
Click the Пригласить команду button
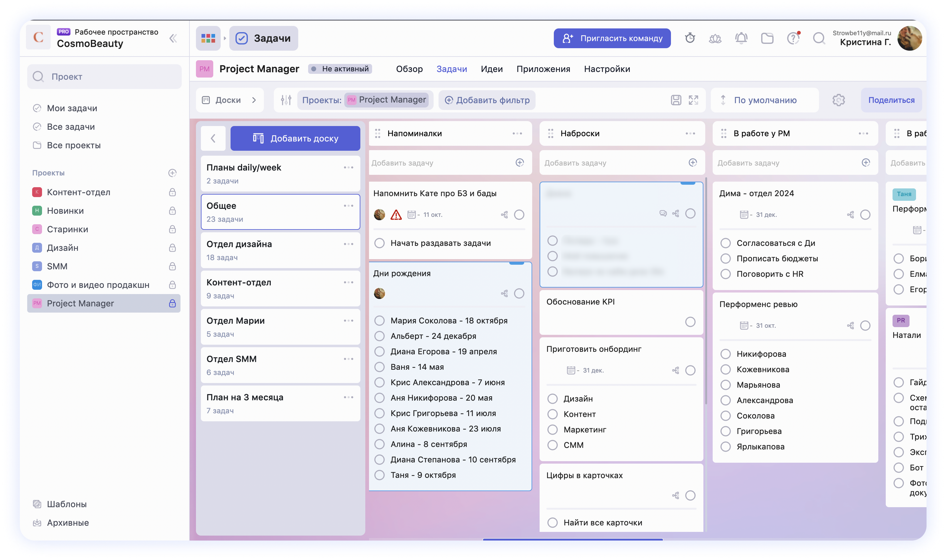612,38
